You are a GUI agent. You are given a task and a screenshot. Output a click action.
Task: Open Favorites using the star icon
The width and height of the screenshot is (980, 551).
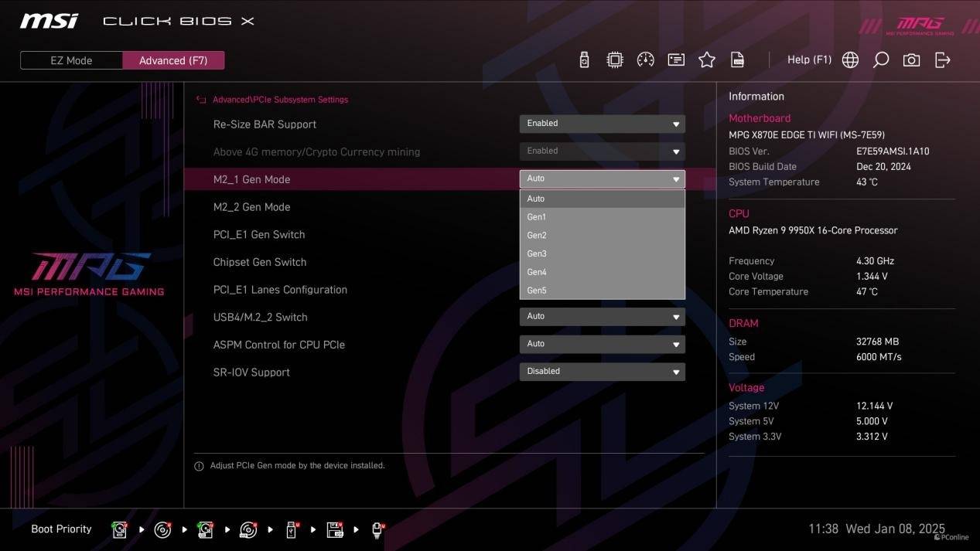(x=707, y=60)
